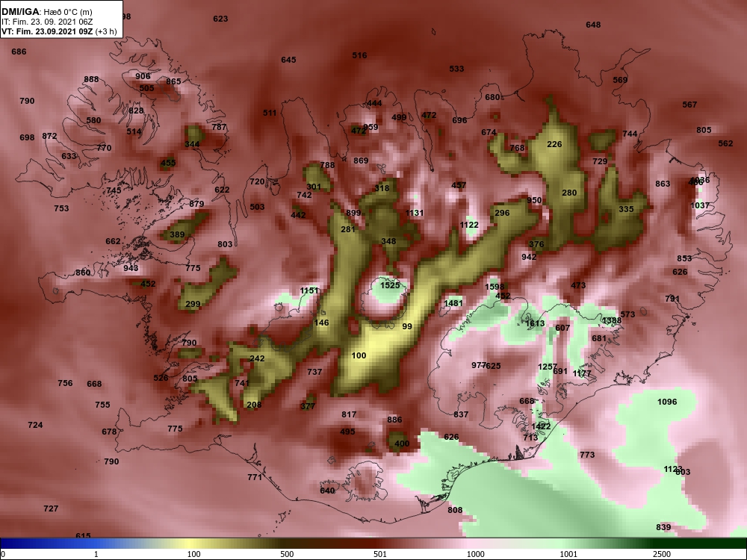Click the map value 1037

click(x=701, y=205)
